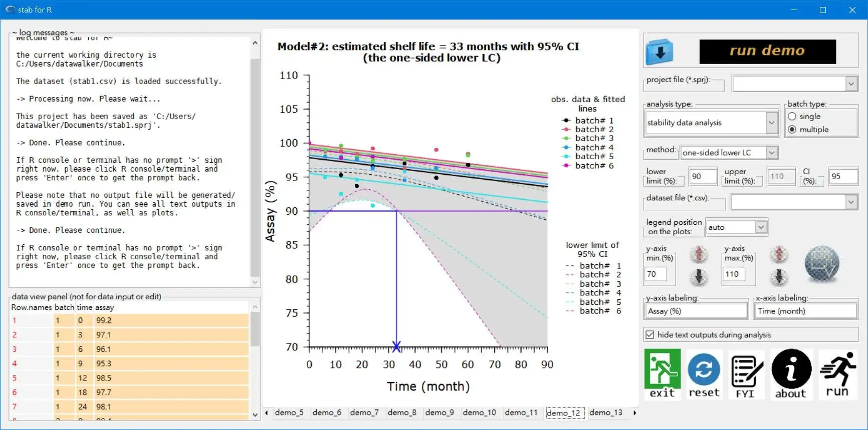This screenshot has height=430, width=868.
Task: Click the lower limit (%) field
Action: (x=703, y=176)
